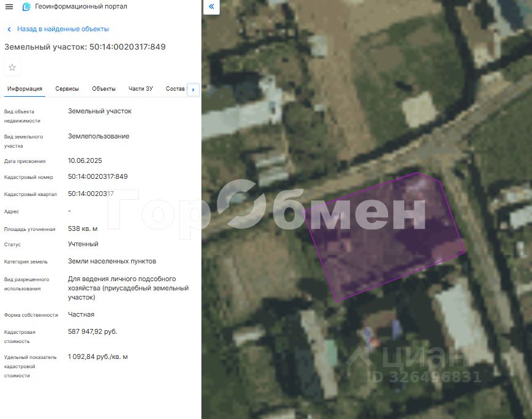
Task: Click the back arrow chevron icon
Action: click(x=9, y=29)
